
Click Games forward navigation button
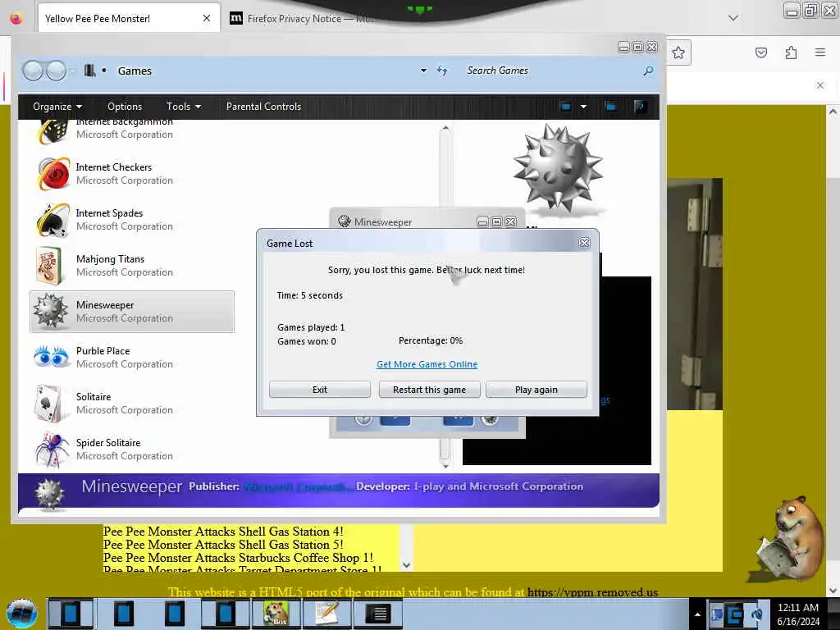(x=56, y=71)
